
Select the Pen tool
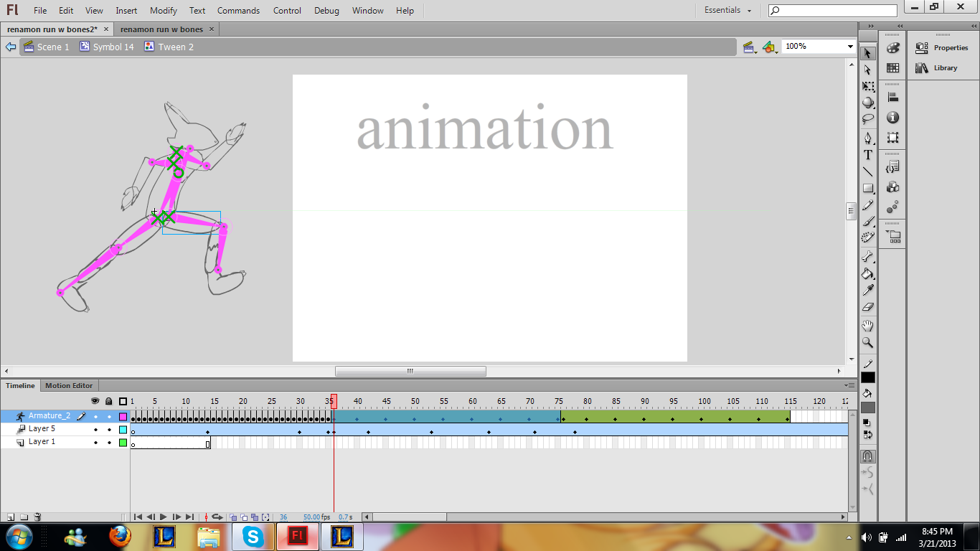coord(867,138)
